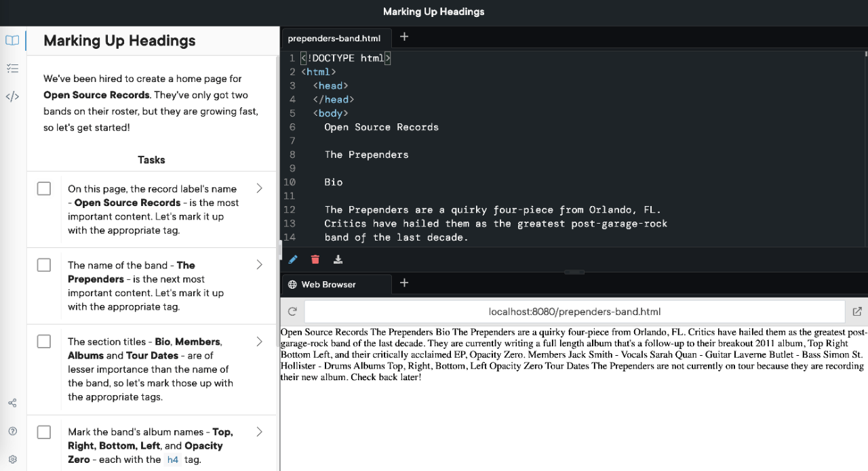The height and width of the screenshot is (471, 868).
Task: Reload the web browser preview
Action: 292,312
